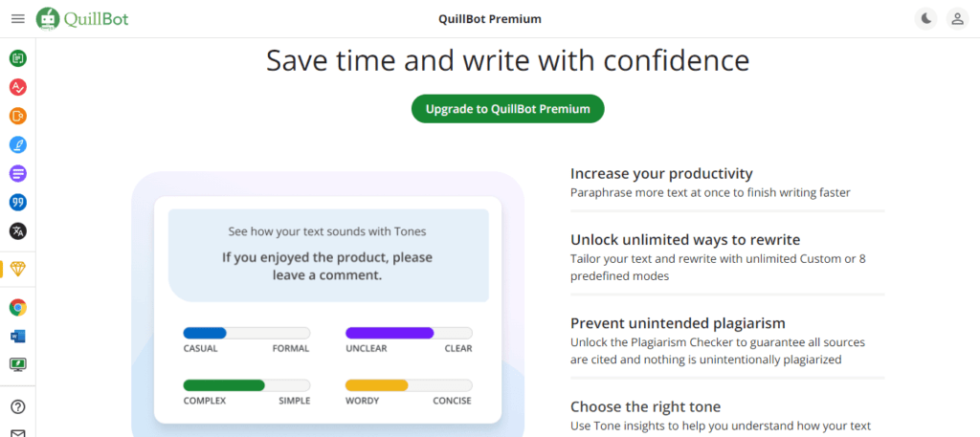Image resolution: width=980 pixels, height=437 pixels.
Task: Open the Plagiarism Checker sidebar icon
Action: (x=17, y=116)
